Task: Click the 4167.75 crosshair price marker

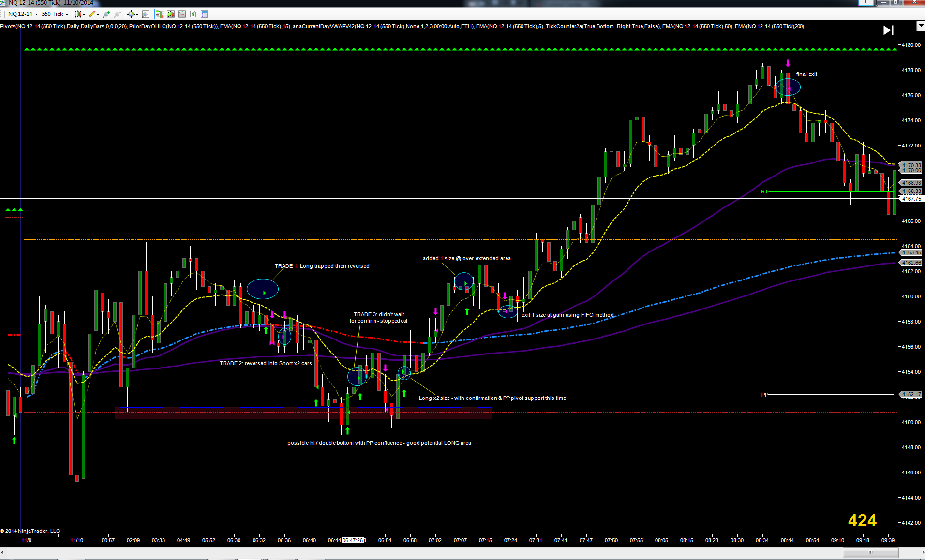Action: pyautogui.click(x=911, y=199)
